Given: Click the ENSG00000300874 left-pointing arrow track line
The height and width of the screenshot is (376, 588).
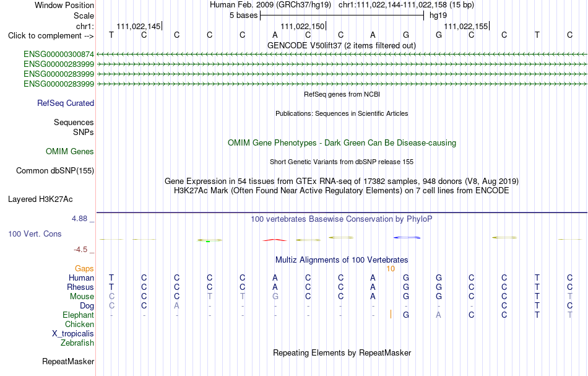Looking at the screenshot, I should tap(342, 55).
